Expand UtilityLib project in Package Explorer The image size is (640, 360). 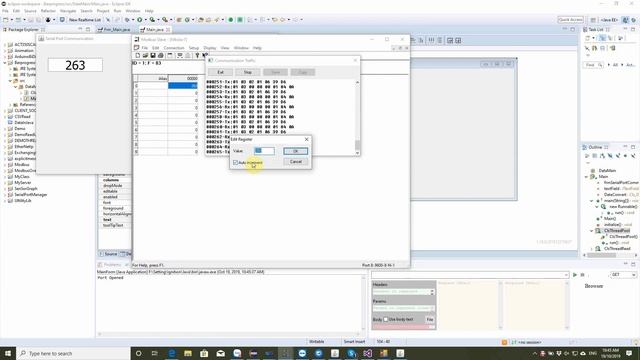5,200
